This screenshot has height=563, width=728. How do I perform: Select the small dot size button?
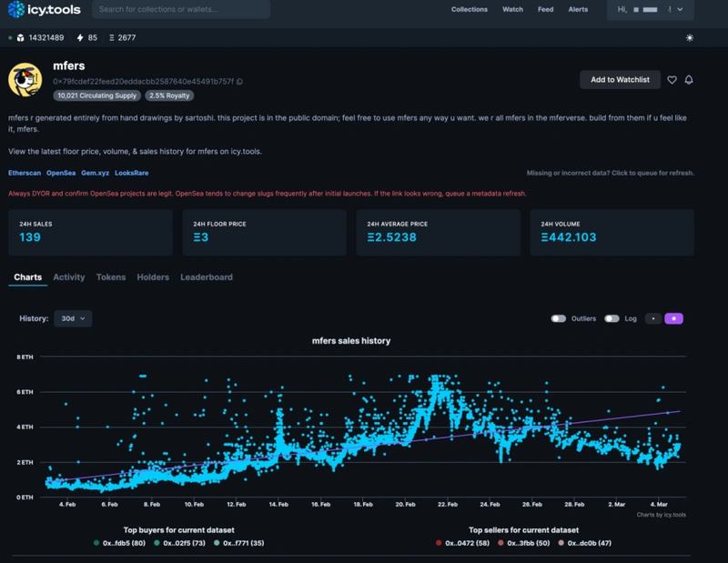(653, 318)
